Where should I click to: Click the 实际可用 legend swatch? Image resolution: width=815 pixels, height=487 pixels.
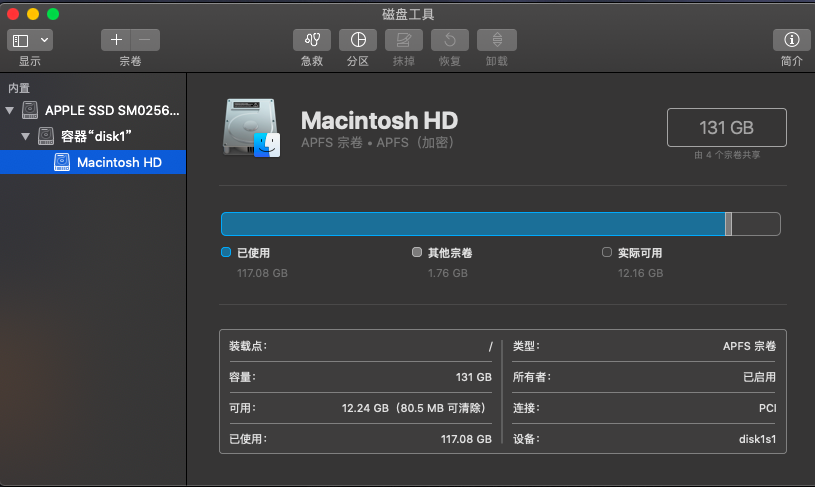[x=607, y=253]
